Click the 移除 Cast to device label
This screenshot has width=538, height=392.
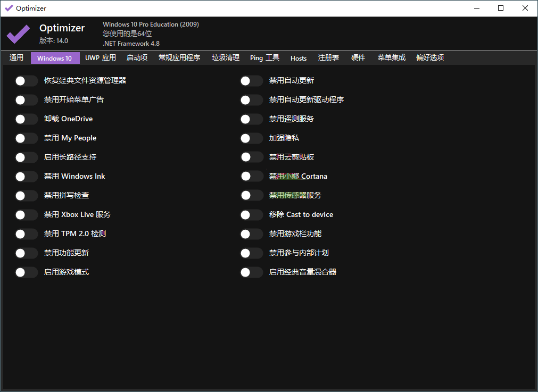pyautogui.click(x=301, y=214)
